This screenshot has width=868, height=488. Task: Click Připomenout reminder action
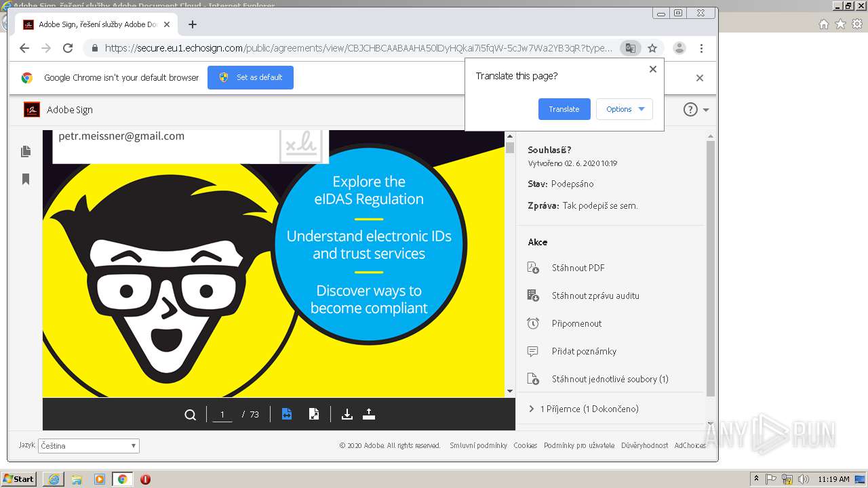point(576,323)
